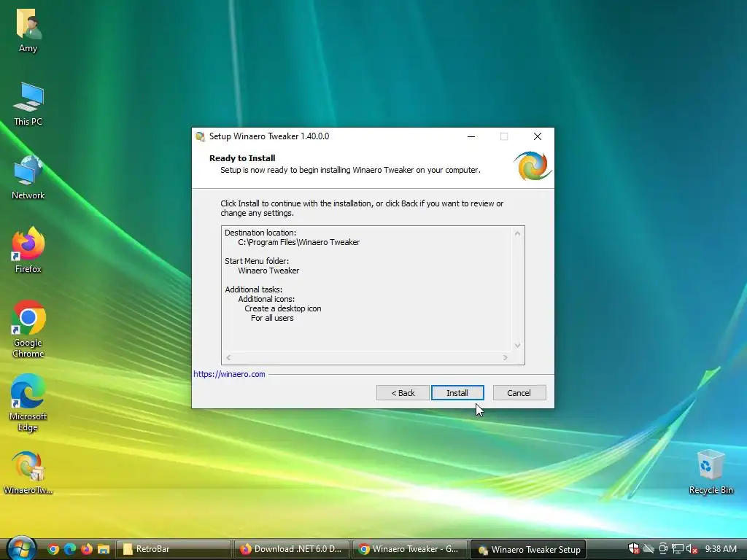Open the muted volume tray icon
Image resolution: width=747 pixels, height=560 pixels.
692,549
